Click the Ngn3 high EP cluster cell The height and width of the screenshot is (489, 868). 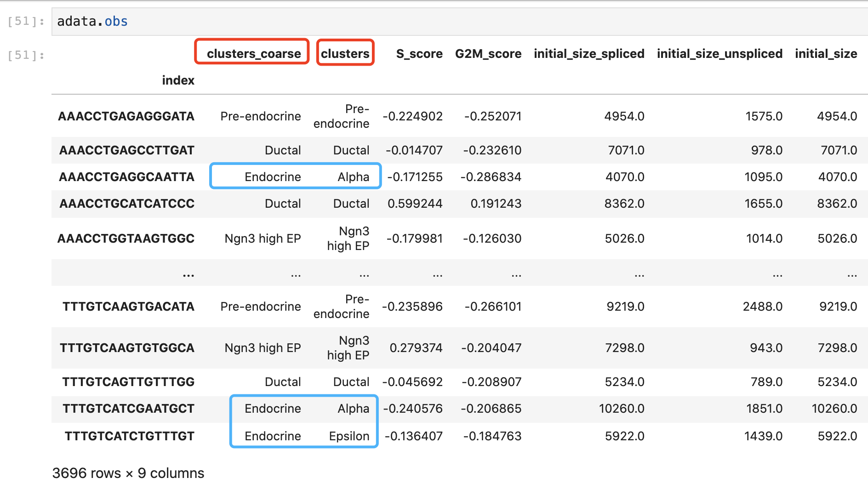(347, 238)
